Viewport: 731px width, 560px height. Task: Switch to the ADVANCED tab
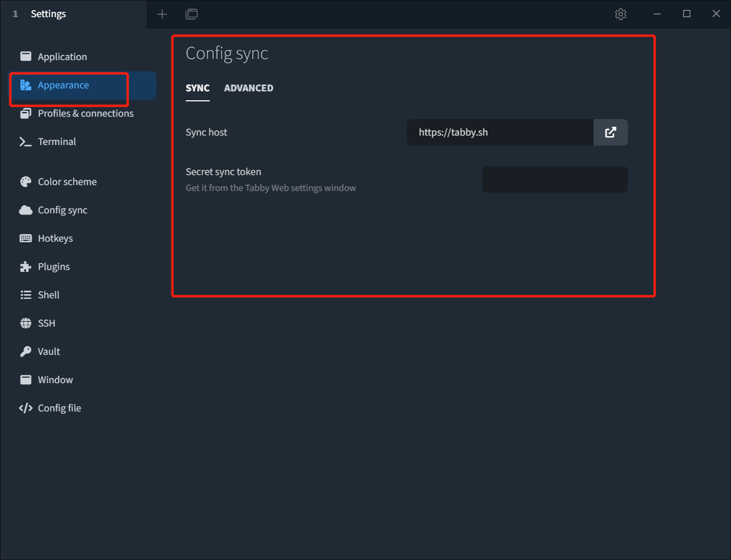point(249,88)
